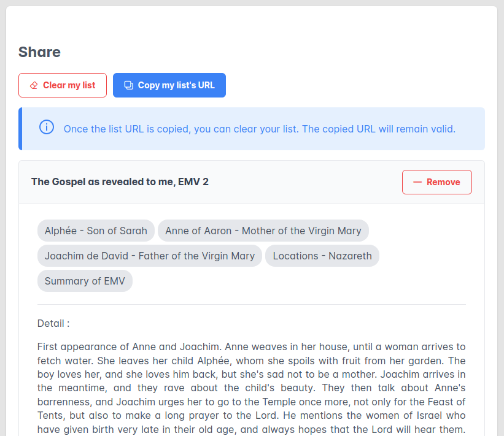Click the minus icon beside Remove
This screenshot has height=436, width=504.
coord(417,182)
